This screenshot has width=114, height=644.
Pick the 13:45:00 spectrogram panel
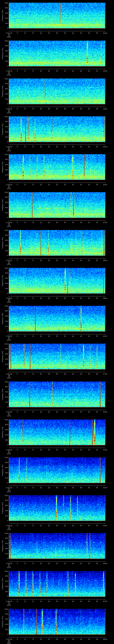tap(57, 546)
